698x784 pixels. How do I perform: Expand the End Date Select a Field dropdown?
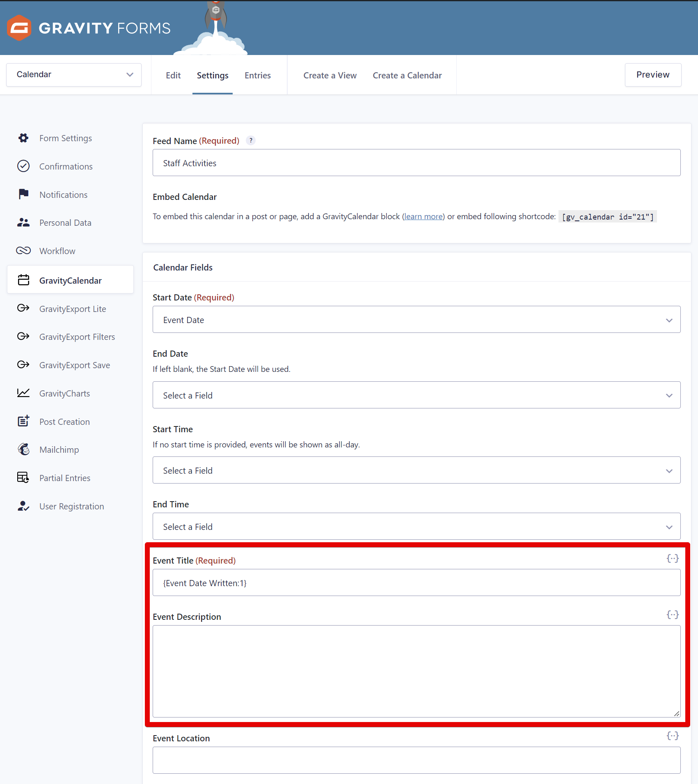pyautogui.click(x=416, y=395)
